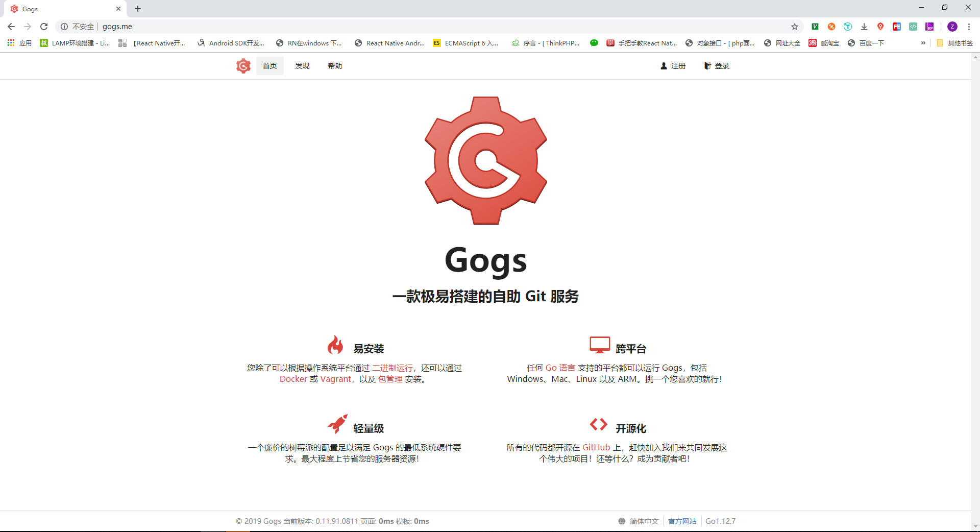The image size is (980, 532).
Task: Open the Android SDK开发 bookmark
Action: (231, 43)
